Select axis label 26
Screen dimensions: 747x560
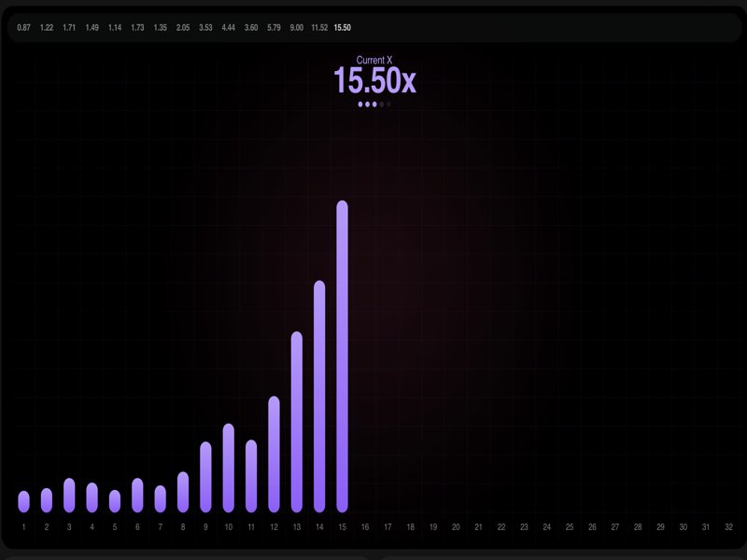click(592, 526)
